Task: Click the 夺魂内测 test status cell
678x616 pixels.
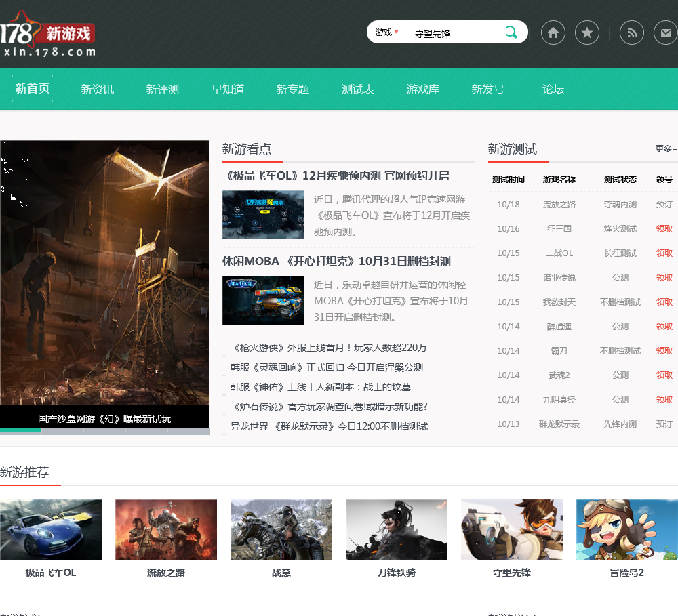Action: [620, 204]
